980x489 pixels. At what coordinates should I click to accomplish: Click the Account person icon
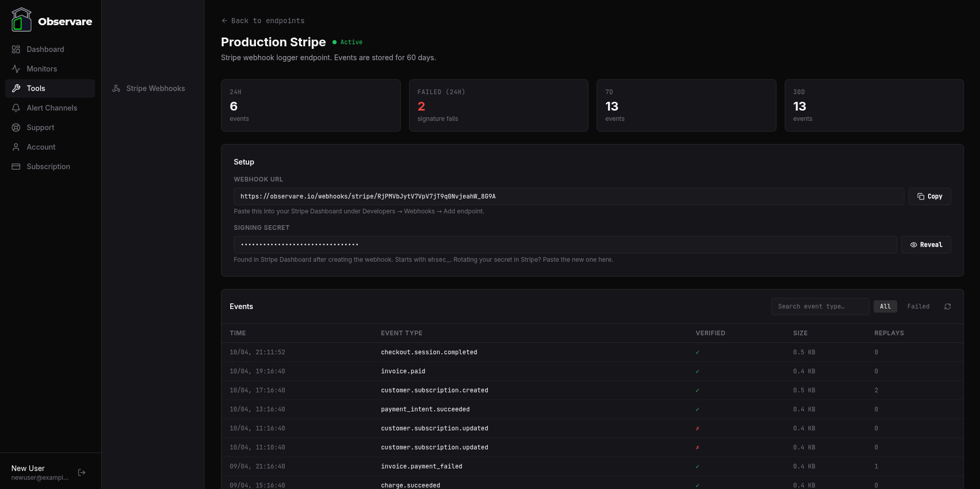[x=16, y=147]
